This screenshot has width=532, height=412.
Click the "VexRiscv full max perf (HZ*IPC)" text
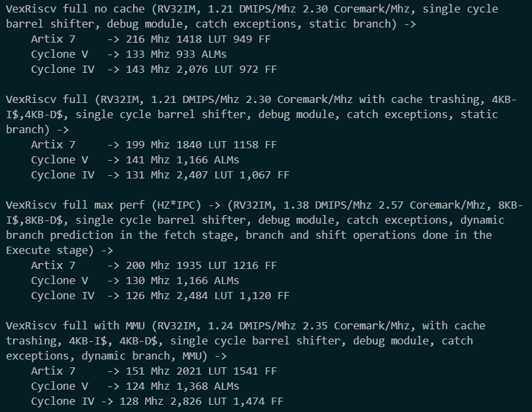pyautogui.click(x=113, y=205)
